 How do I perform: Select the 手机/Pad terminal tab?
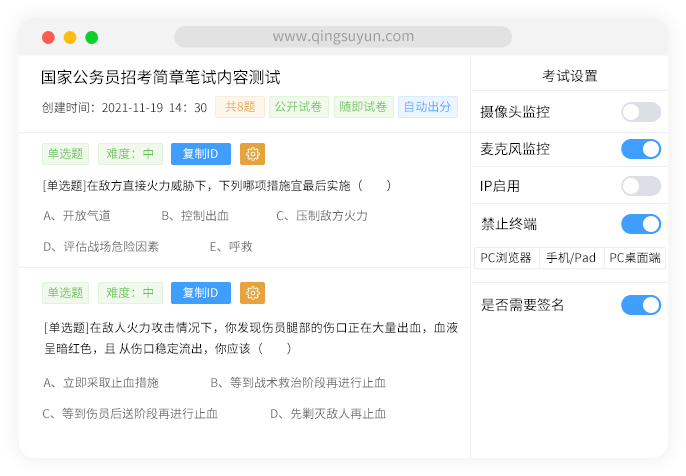571,258
